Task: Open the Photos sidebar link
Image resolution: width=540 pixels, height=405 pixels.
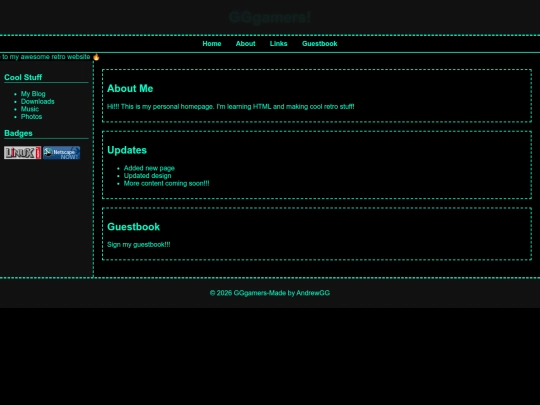Action: [31, 116]
